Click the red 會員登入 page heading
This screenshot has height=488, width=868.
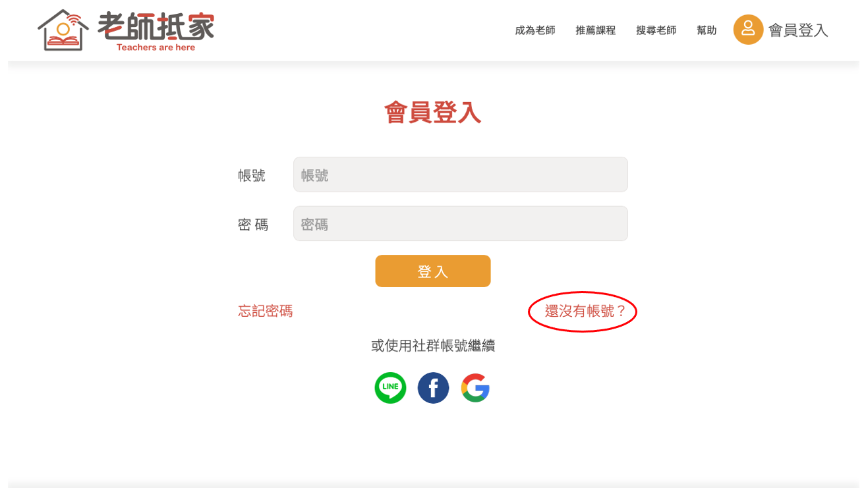(433, 113)
